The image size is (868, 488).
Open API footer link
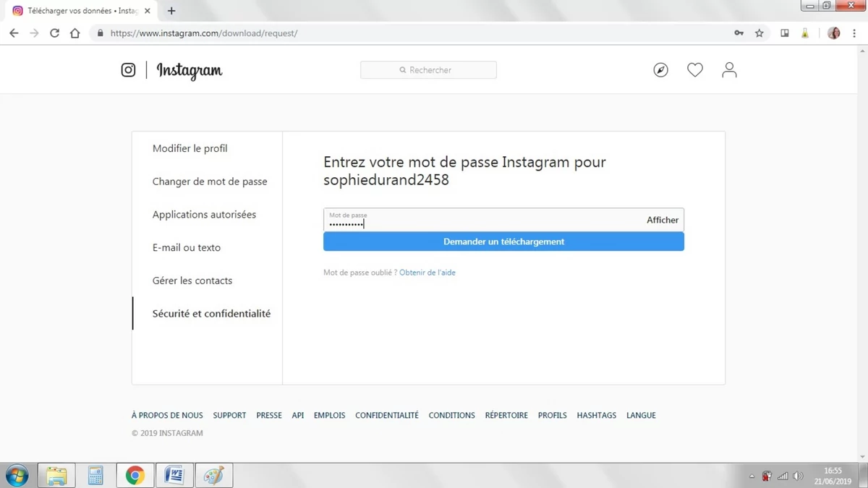298,415
